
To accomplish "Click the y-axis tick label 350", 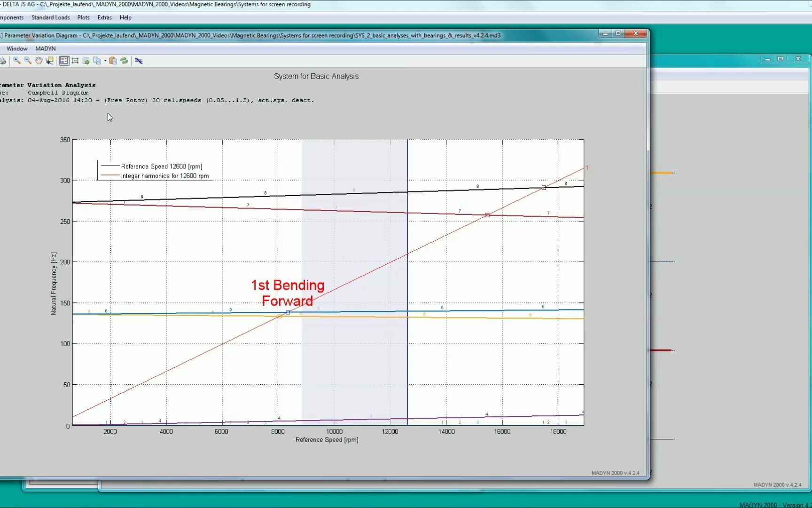I will [65, 140].
